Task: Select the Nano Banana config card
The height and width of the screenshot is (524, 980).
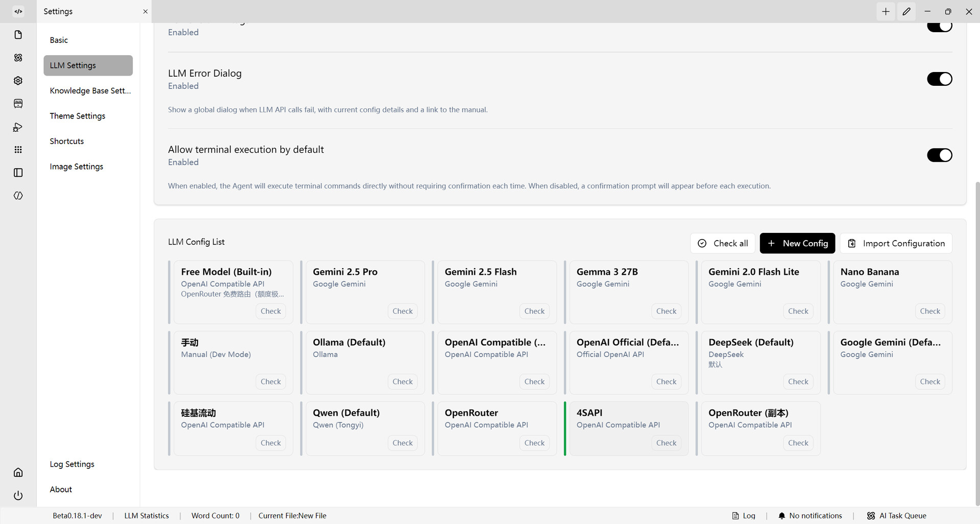Action: tap(893, 292)
